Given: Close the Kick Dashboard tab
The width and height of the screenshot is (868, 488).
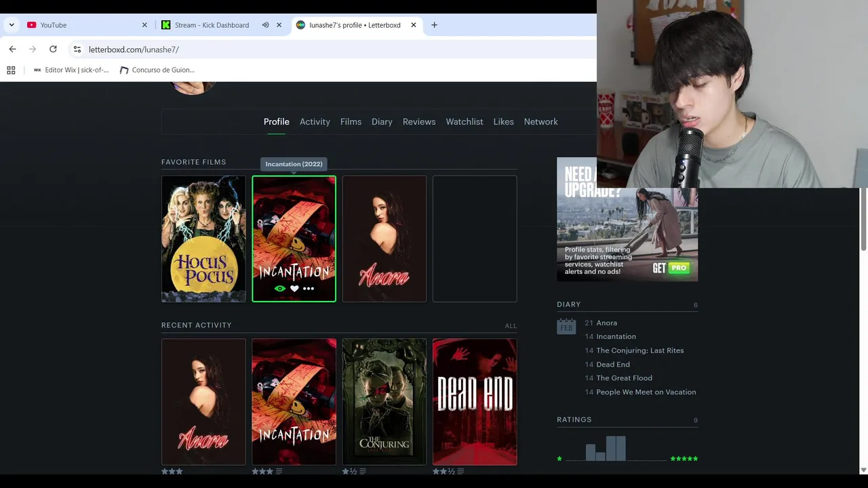Looking at the screenshot, I should pos(279,25).
